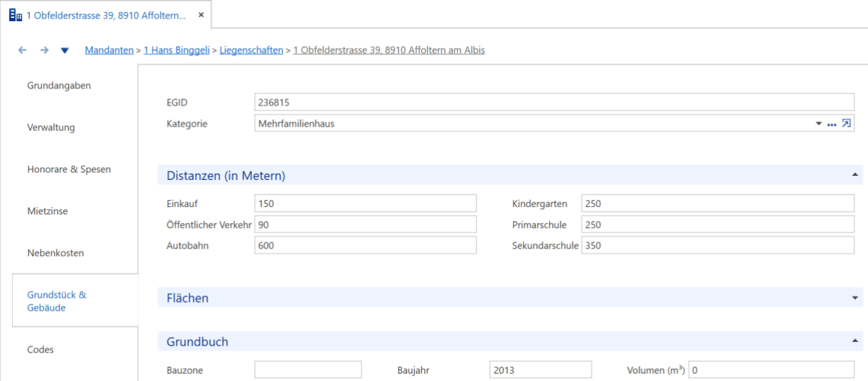Screen dimensions: 868x381
Task: Click the Obfelderstrasse 39 breadcrumb link
Action: tap(389, 50)
